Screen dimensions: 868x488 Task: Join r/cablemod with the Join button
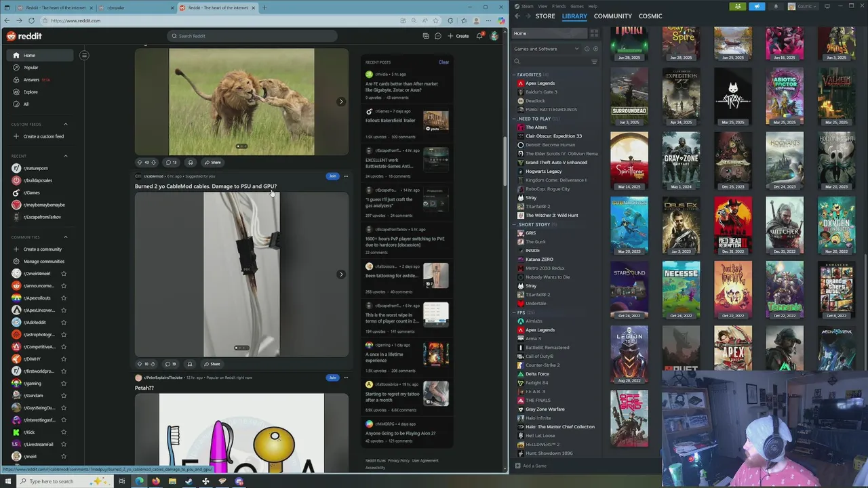(x=332, y=176)
